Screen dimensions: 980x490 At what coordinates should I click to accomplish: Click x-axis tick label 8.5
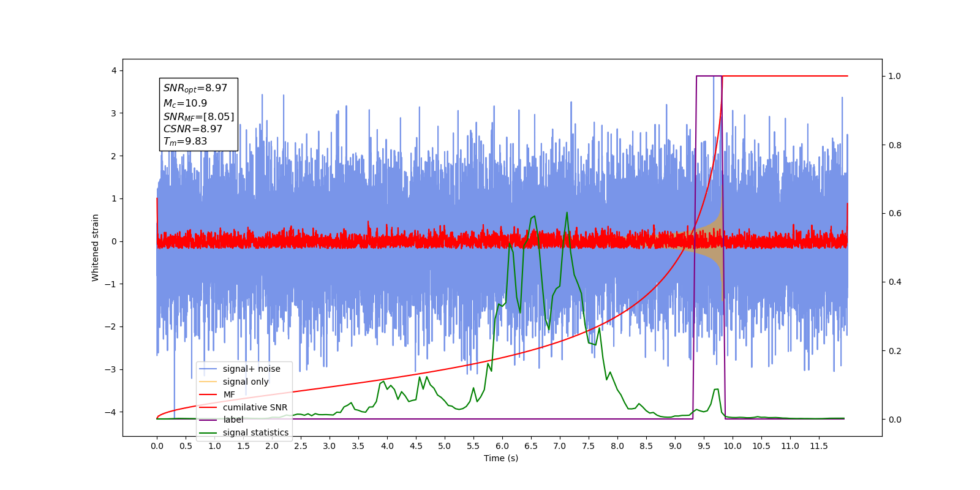[x=646, y=446]
